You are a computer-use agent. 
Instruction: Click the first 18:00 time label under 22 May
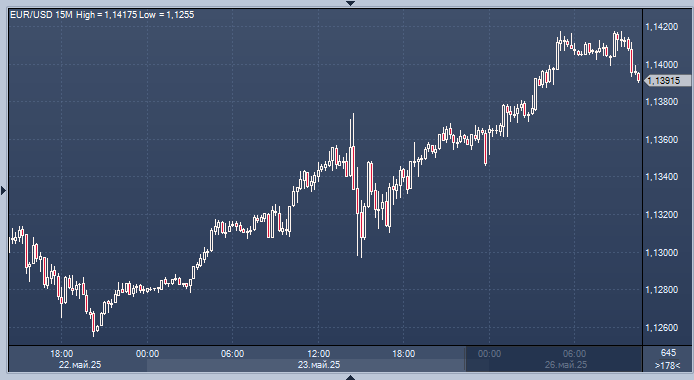pyautogui.click(x=62, y=353)
